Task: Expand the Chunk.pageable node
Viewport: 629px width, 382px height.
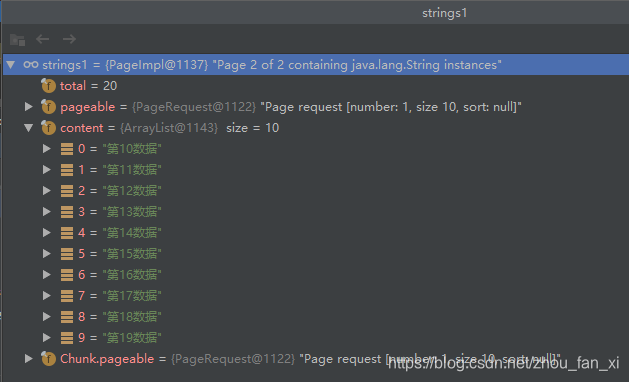Action: click(28, 358)
